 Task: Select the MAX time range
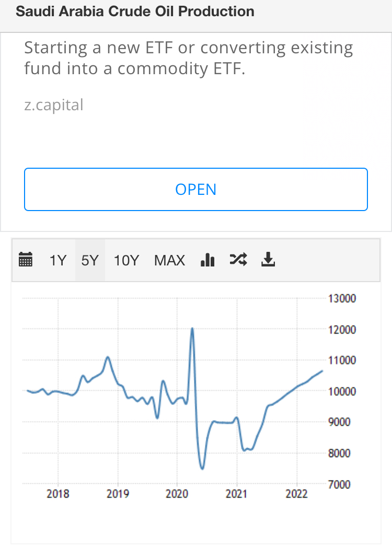[169, 260]
